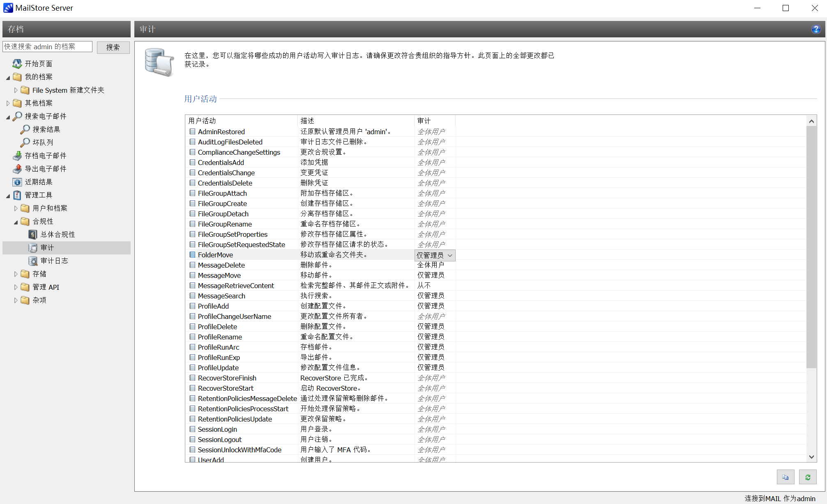Image resolution: width=827 pixels, height=504 pixels.
Task: Open 搜索结果 in the sidebar tree
Action: (x=46, y=129)
